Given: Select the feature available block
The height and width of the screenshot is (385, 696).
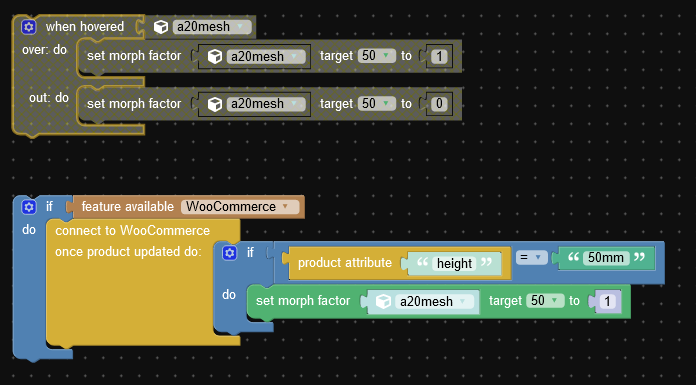Looking at the screenshot, I should [127, 207].
